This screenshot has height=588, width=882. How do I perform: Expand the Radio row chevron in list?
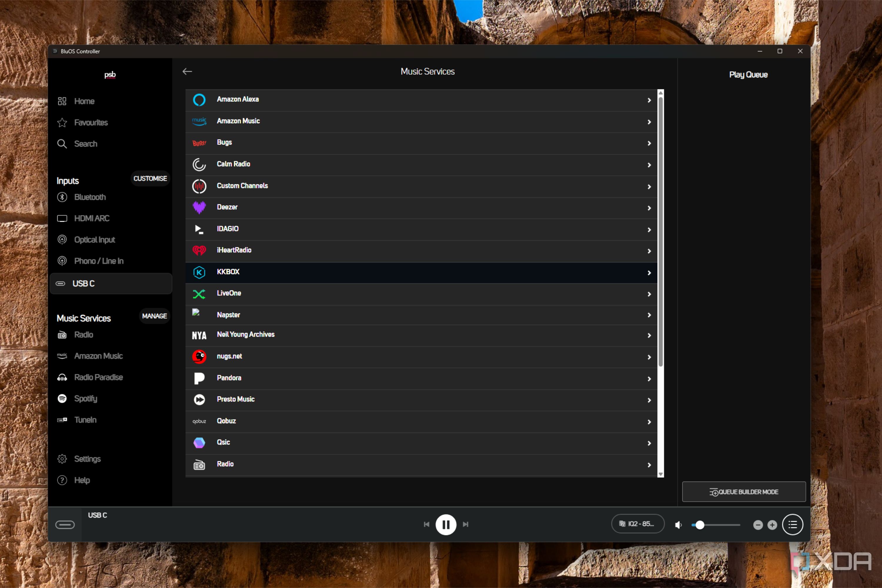point(649,465)
